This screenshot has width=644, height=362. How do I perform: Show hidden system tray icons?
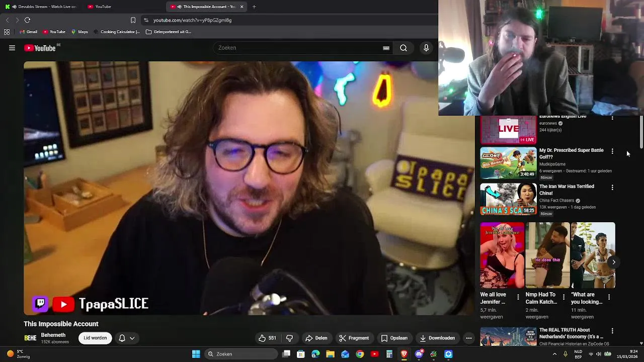coord(554,354)
